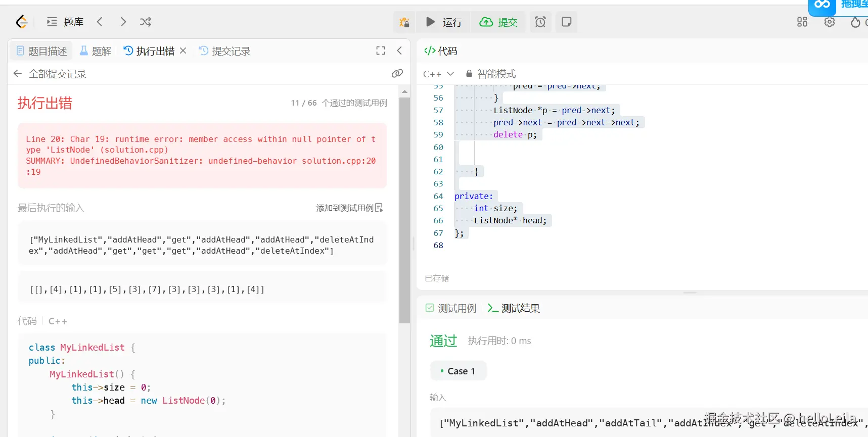Image resolution: width=868 pixels, height=437 pixels.
Task: Switch to 测试用例 tab
Action: coord(451,308)
